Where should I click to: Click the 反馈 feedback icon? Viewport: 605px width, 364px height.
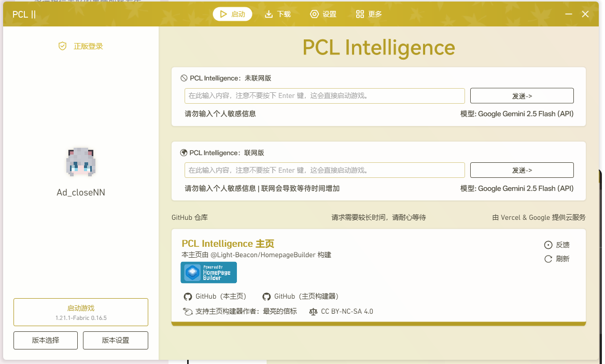(547, 245)
